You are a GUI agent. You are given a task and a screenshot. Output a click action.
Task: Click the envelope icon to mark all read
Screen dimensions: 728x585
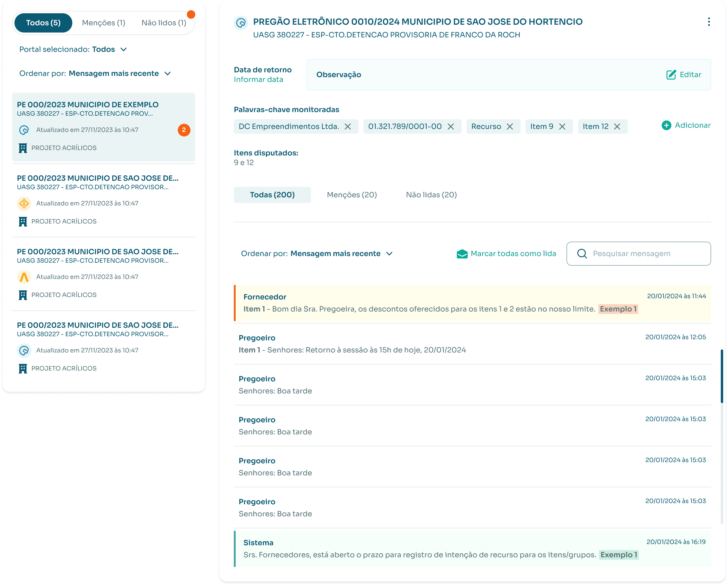click(462, 254)
